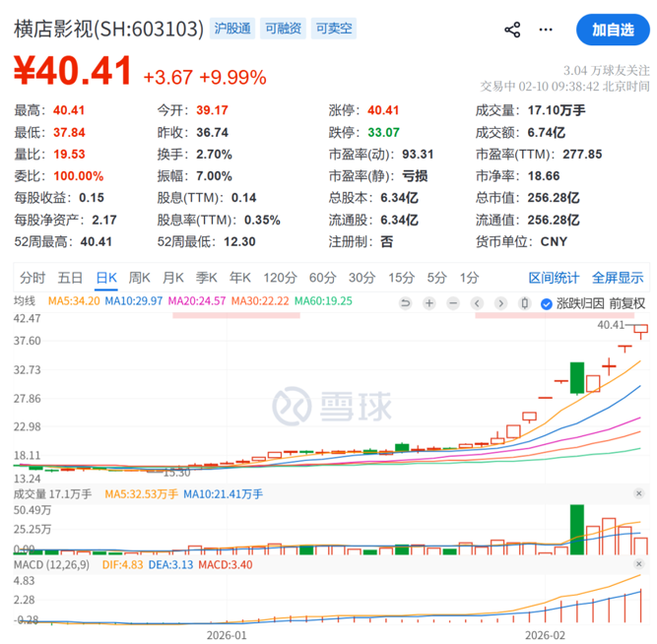The width and height of the screenshot is (657, 644).
Task: Click the chart reset (undo arrow) icon
Action: (404, 303)
